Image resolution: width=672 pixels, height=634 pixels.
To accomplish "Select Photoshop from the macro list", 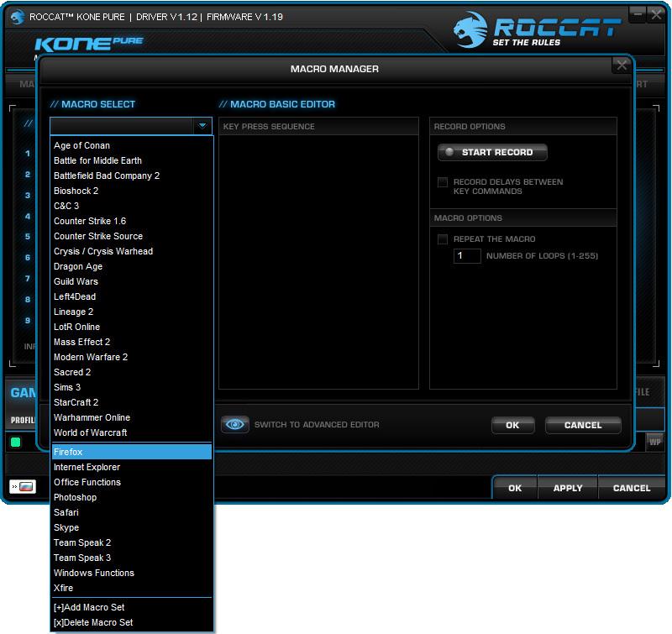I will [x=87, y=497].
